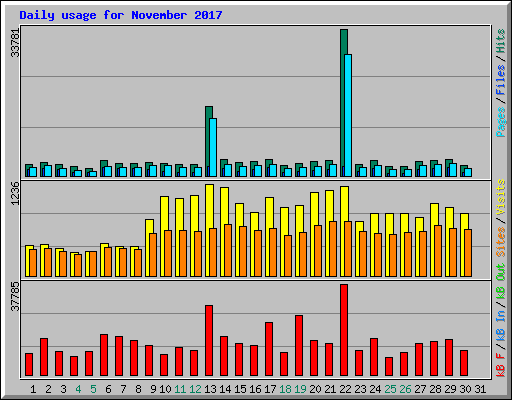
Task: Click the cyan pages bar for day 13
Action: [213, 147]
